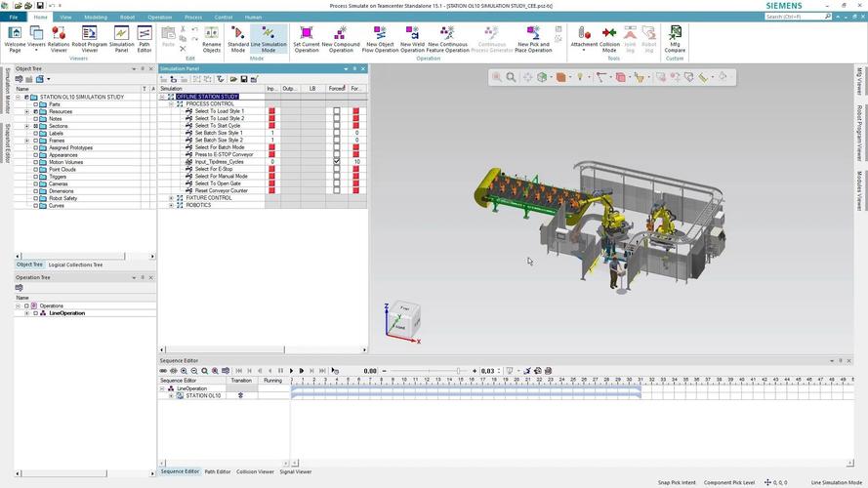Zoom out on the Sequence Editor
Screen dimensions: 868x488
(194, 371)
